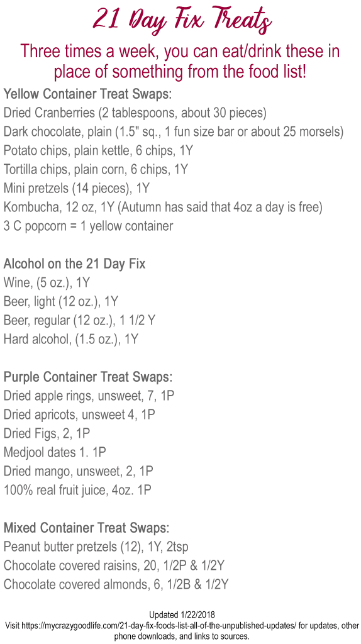Select the 100% real fruit juice line

pos(77,490)
